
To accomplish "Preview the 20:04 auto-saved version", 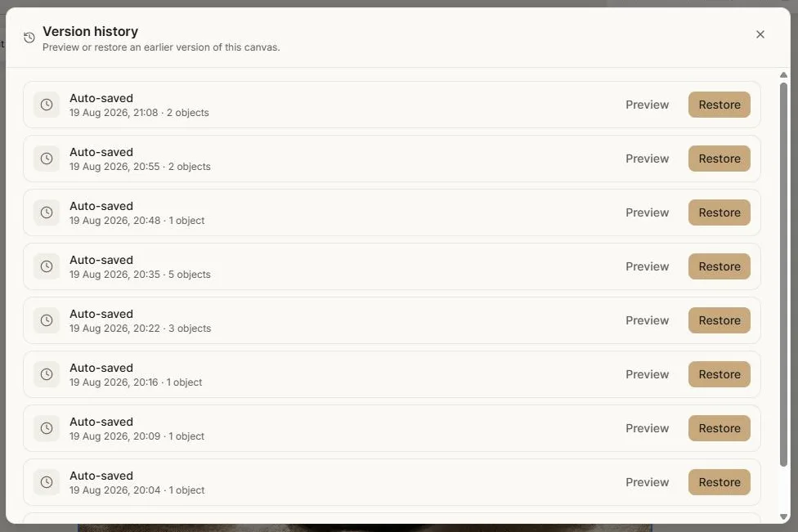I will [647, 482].
